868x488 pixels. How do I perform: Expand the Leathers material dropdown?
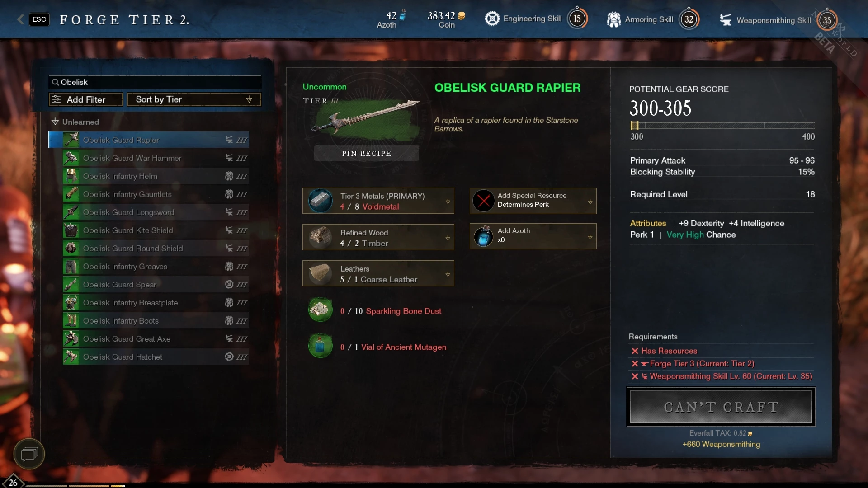click(x=448, y=274)
